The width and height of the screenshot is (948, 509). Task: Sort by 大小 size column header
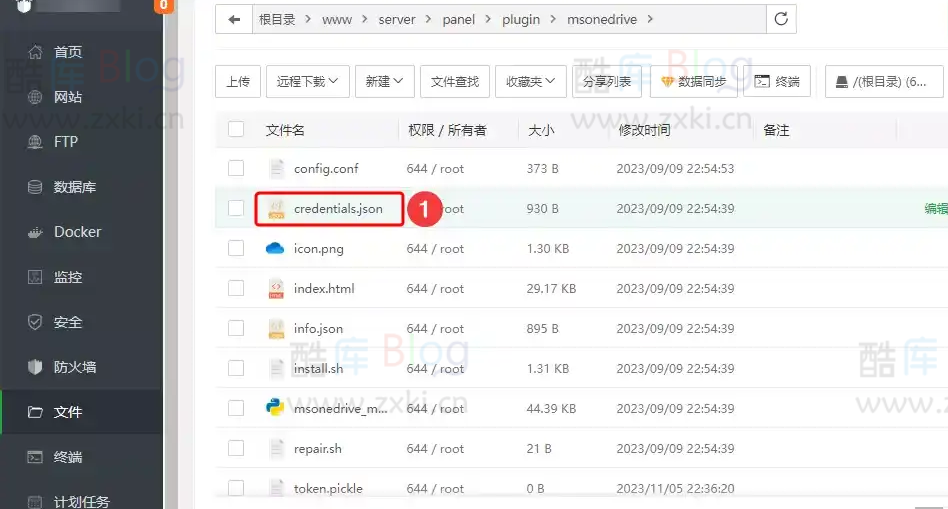click(541, 130)
